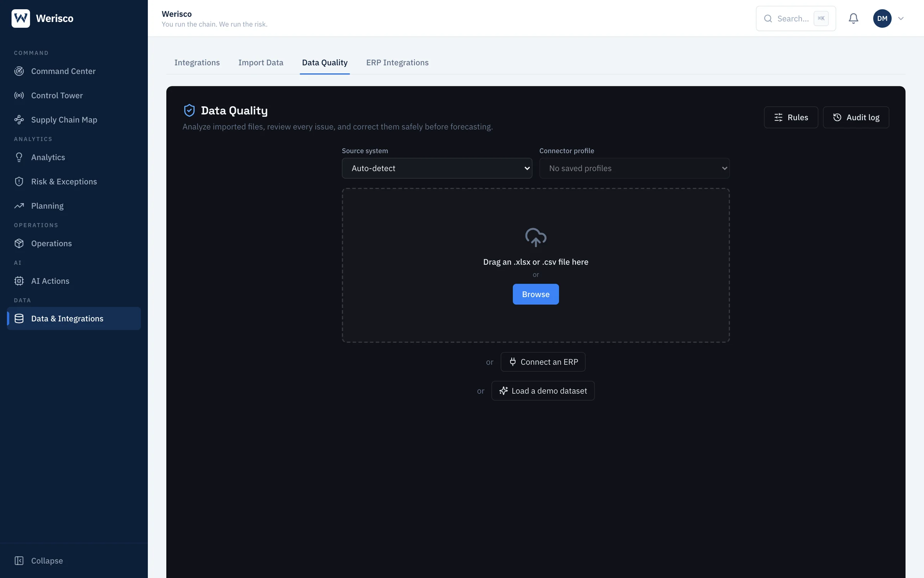The height and width of the screenshot is (578, 924).
Task: Open the Source system Auto-detect dropdown
Action: [x=437, y=168]
